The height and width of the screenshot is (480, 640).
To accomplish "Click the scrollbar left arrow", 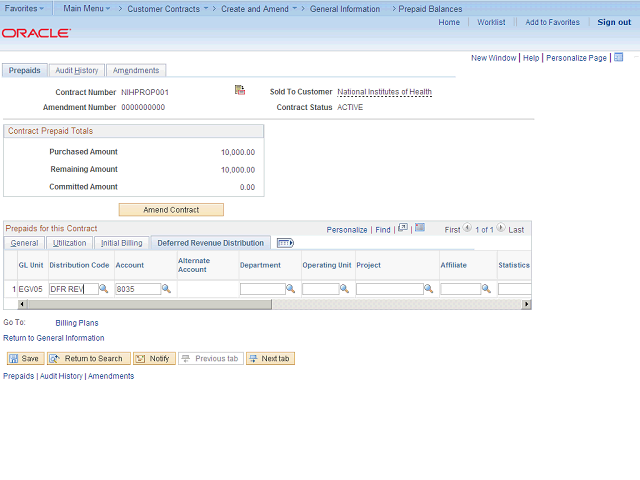I will coord(22,304).
